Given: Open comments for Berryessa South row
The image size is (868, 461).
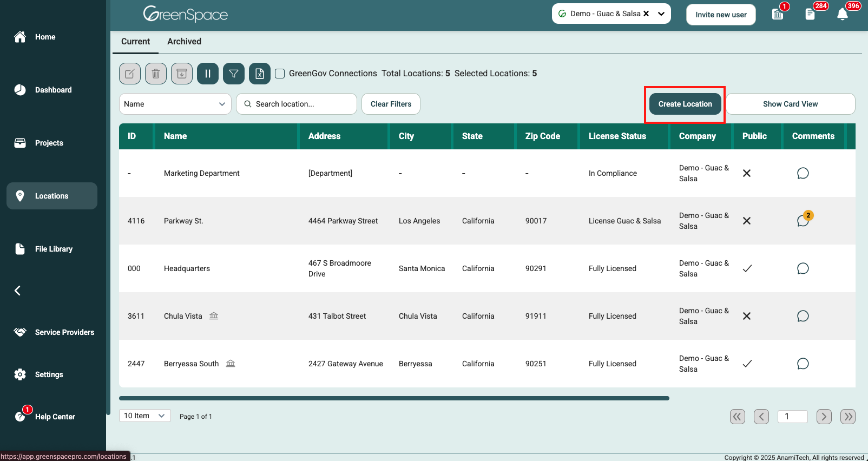Looking at the screenshot, I should point(803,364).
